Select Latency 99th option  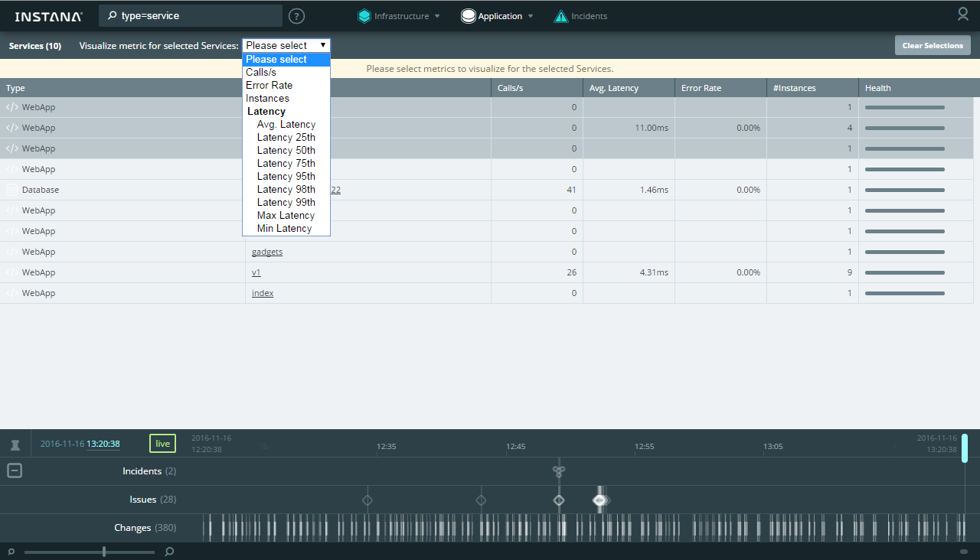[286, 203]
